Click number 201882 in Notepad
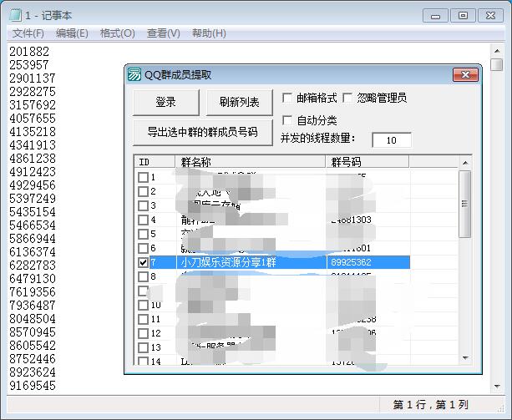Image resolution: width=512 pixels, height=420 pixels. pyautogui.click(x=29, y=51)
